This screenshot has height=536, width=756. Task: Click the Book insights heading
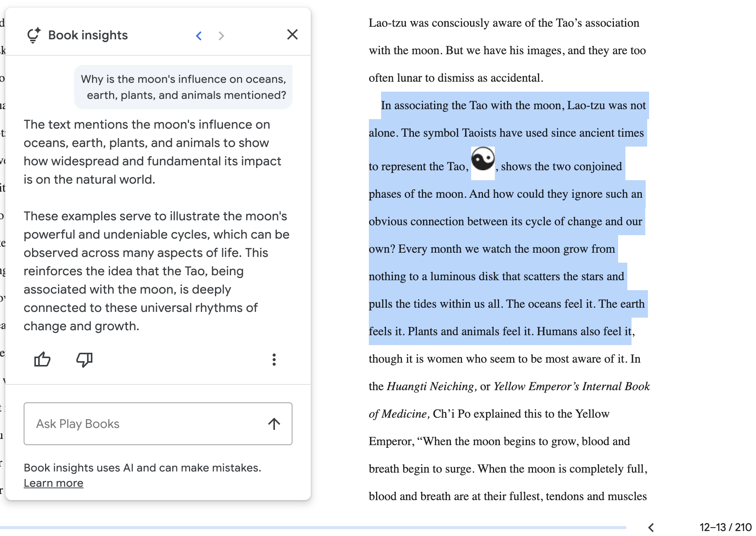coord(88,35)
